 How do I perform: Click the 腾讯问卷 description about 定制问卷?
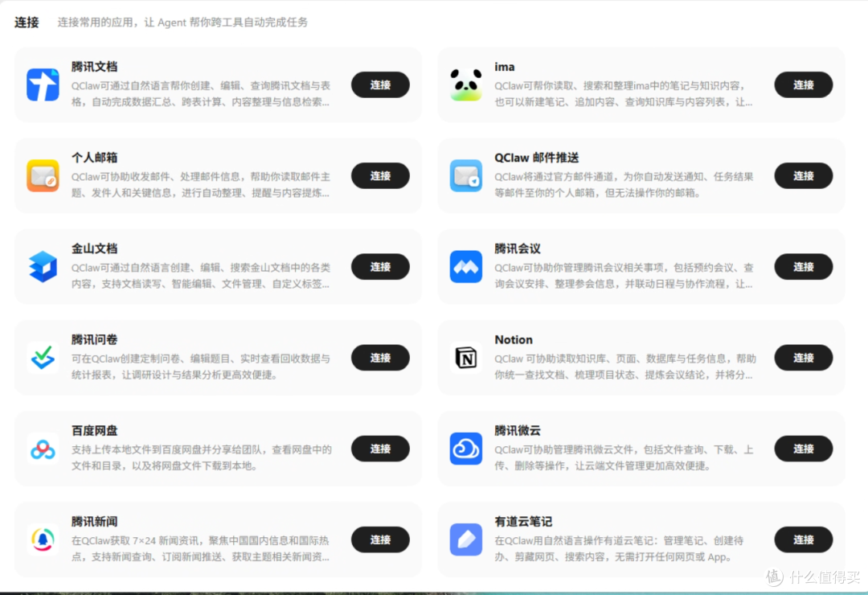click(200, 366)
